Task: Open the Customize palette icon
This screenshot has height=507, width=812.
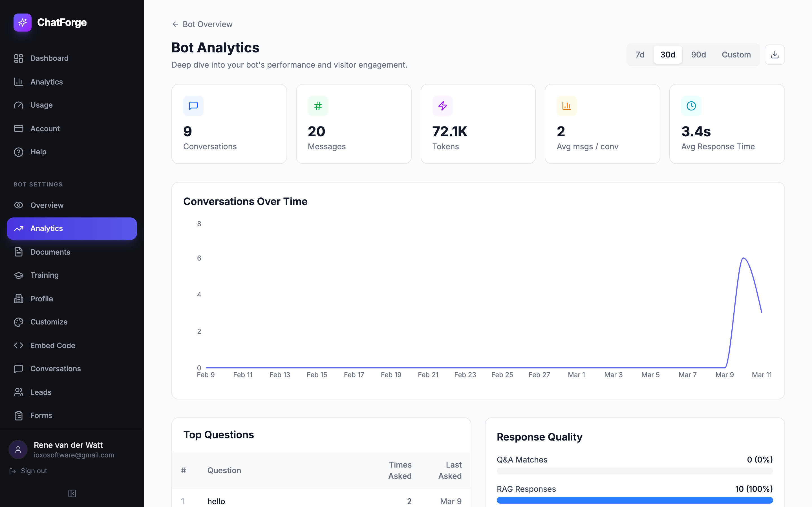Action: [18, 322]
